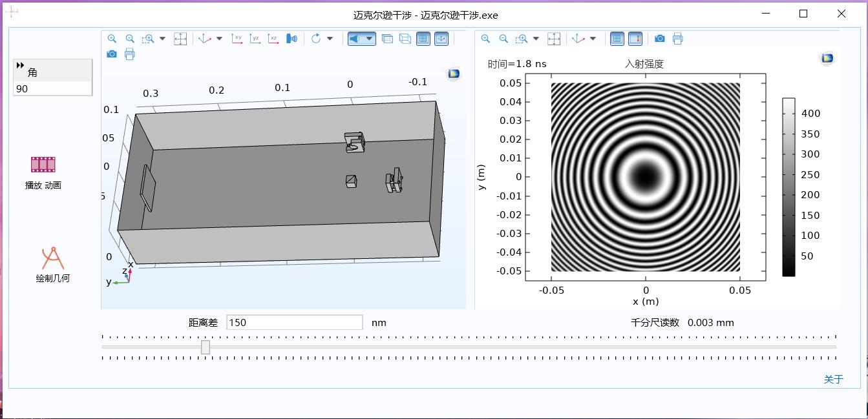Open the 关于 about link

coord(833,379)
